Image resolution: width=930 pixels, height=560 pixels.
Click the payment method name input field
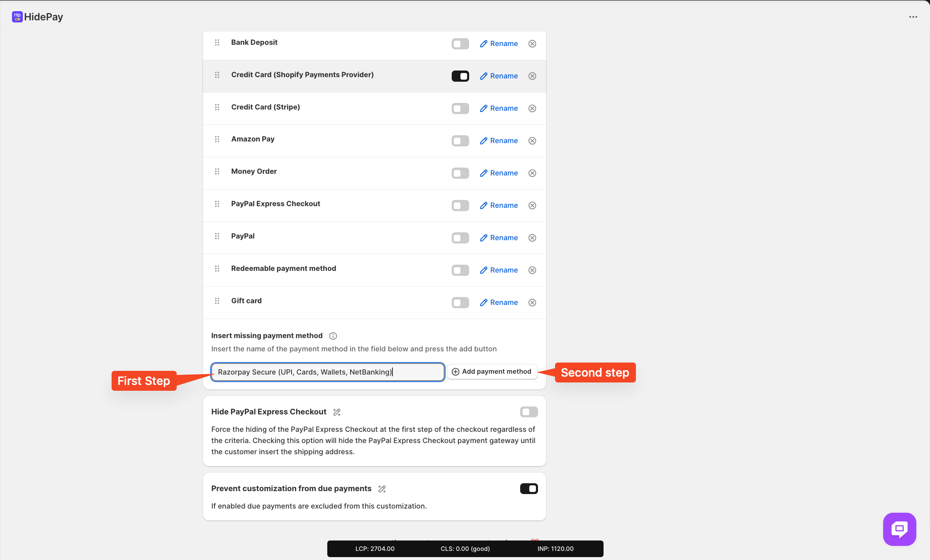(x=328, y=372)
